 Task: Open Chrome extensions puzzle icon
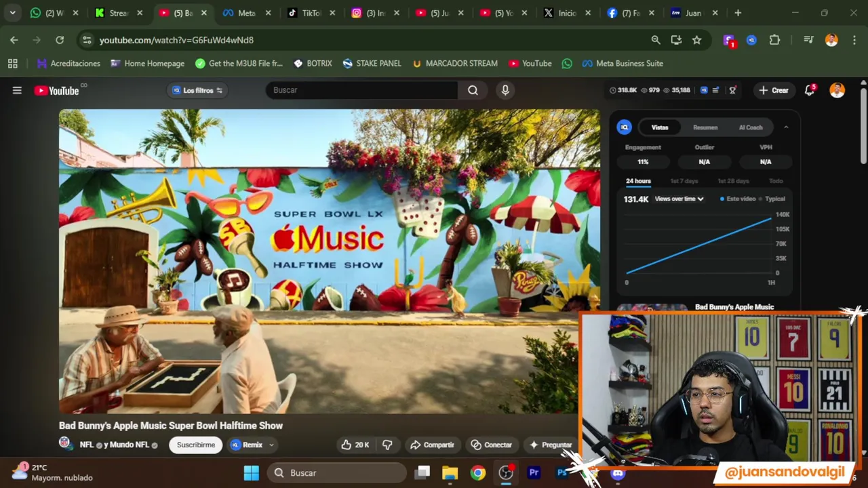pyautogui.click(x=774, y=40)
